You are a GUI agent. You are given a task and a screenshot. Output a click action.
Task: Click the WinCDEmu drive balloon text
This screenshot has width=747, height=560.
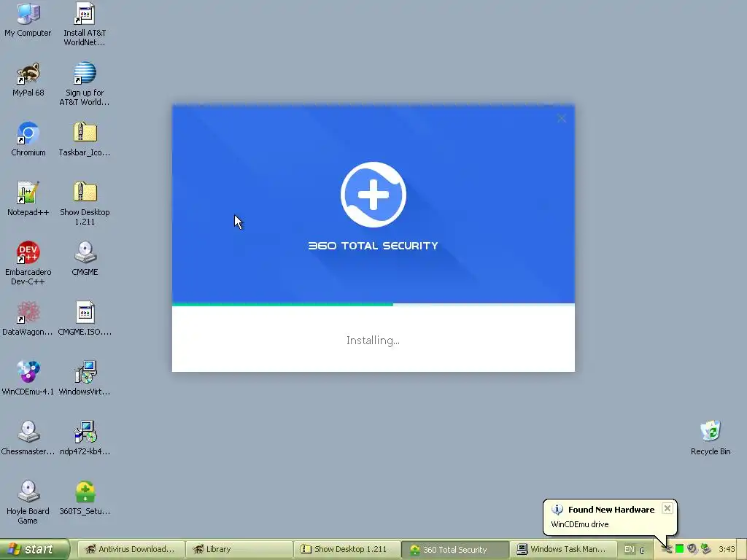click(580, 524)
